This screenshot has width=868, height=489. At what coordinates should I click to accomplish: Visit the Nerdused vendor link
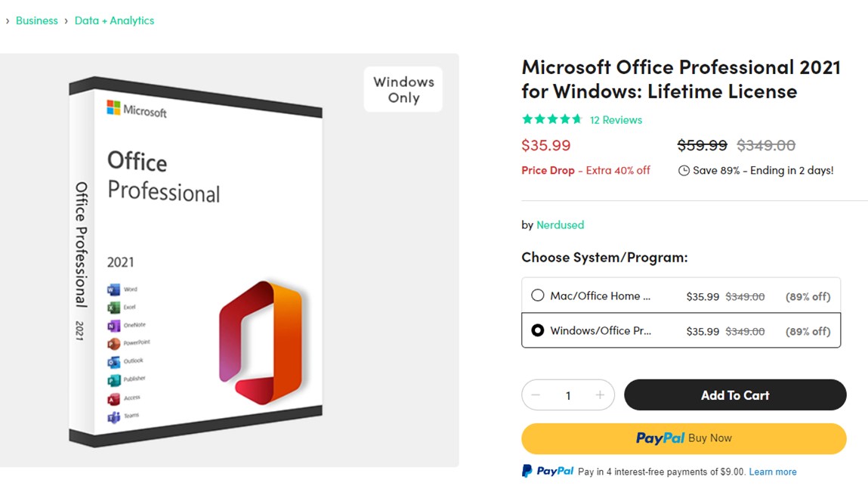point(560,224)
